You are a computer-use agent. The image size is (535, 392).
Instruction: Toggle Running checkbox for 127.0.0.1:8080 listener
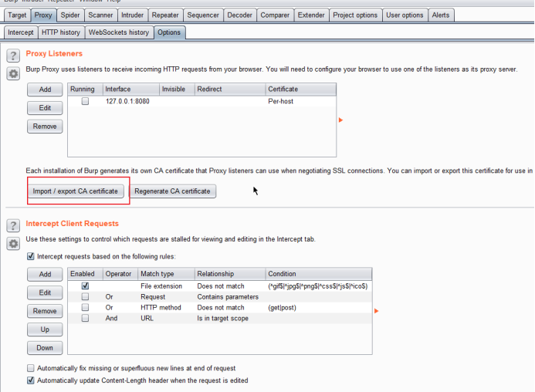coord(85,101)
